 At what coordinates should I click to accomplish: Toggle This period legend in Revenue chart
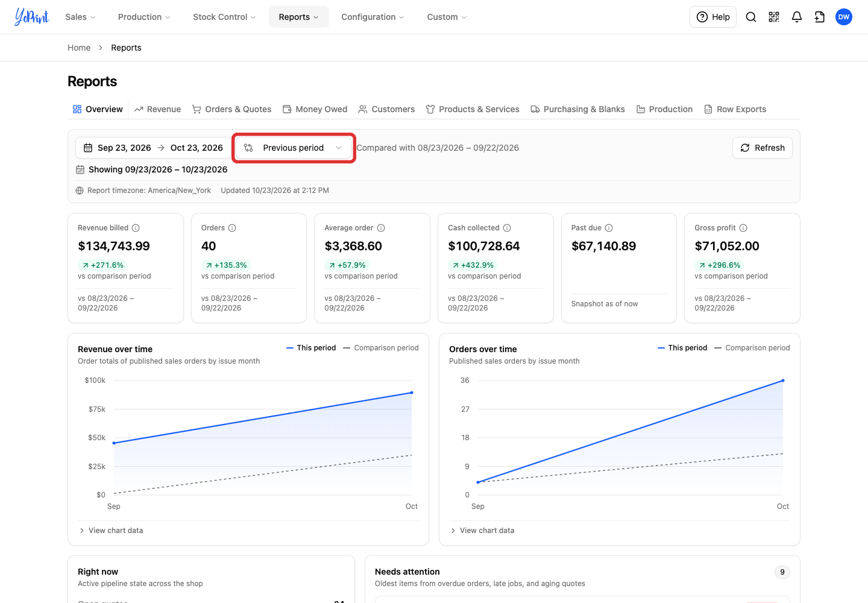pos(311,348)
